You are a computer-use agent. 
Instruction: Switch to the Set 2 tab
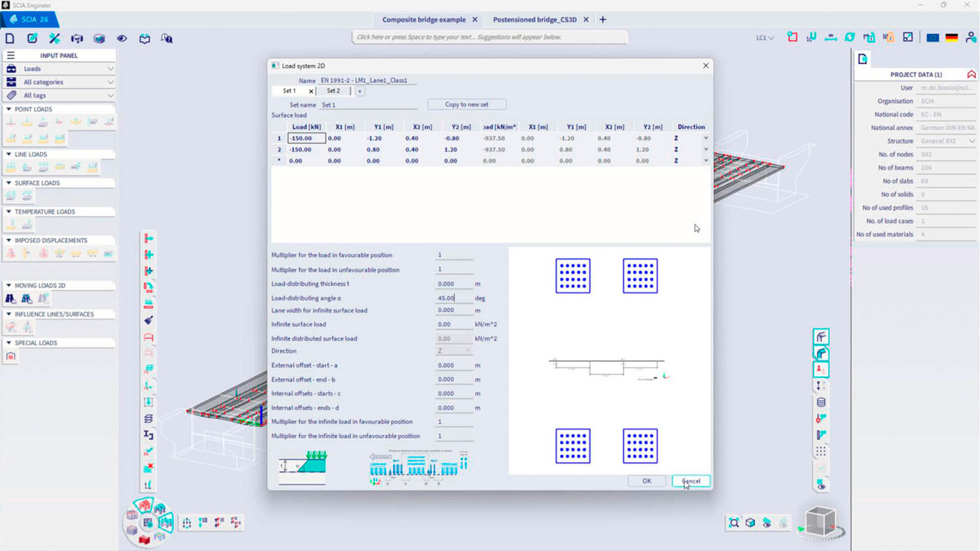[333, 91]
